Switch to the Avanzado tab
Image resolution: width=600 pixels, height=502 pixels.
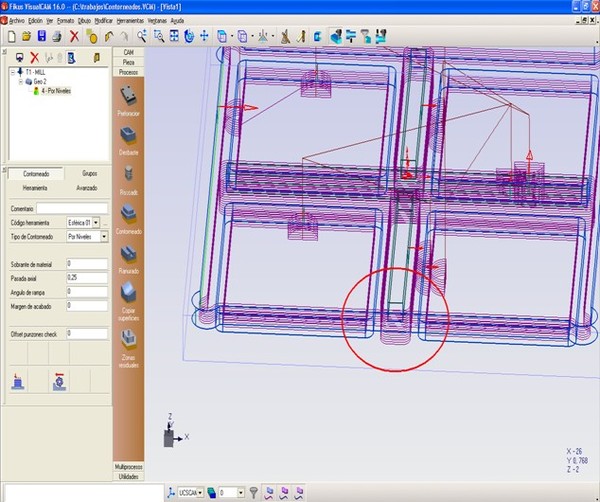coord(87,187)
